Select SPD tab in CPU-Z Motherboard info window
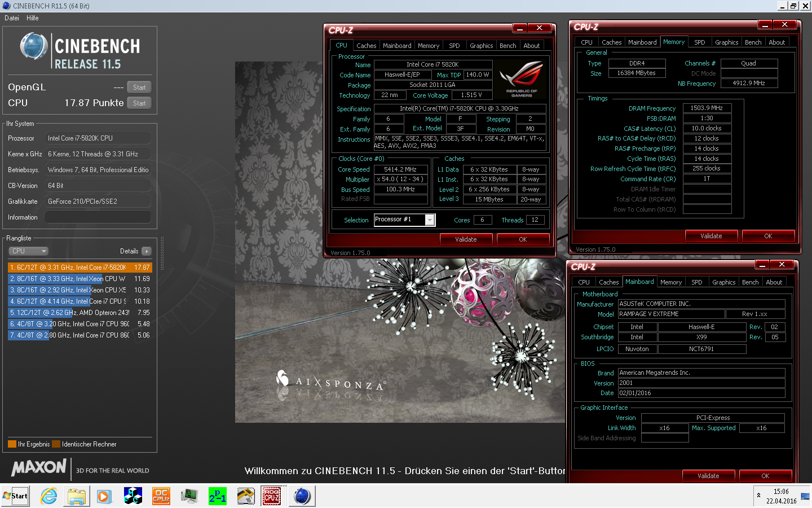Image resolution: width=812 pixels, height=508 pixels. [x=697, y=282]
